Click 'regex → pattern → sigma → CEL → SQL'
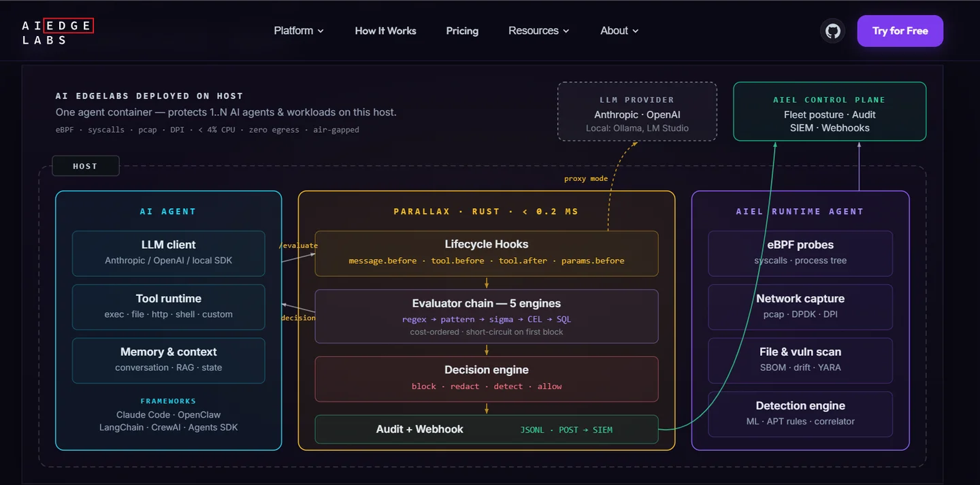The height and width of the screenshot is (485, 980). coord(487,319)
